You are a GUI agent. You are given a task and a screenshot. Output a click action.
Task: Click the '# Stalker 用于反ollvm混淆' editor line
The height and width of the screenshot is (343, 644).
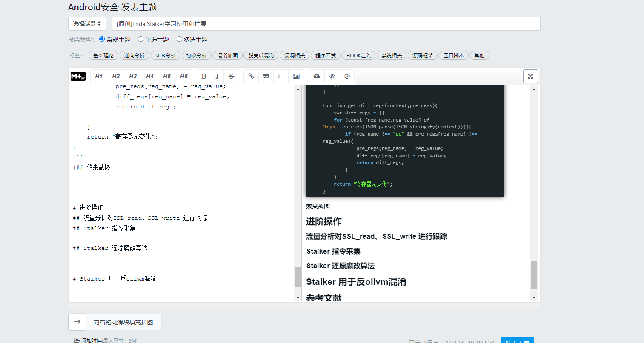point(114,279)
